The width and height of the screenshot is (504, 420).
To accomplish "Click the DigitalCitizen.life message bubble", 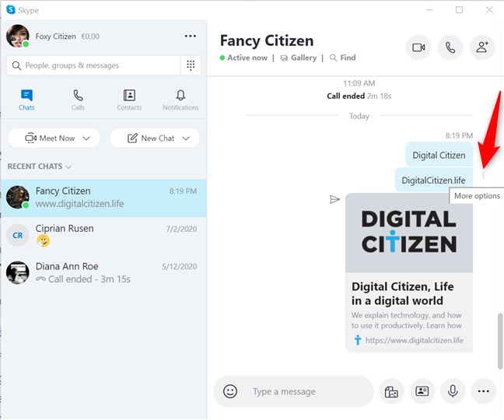I will (433, 180).
